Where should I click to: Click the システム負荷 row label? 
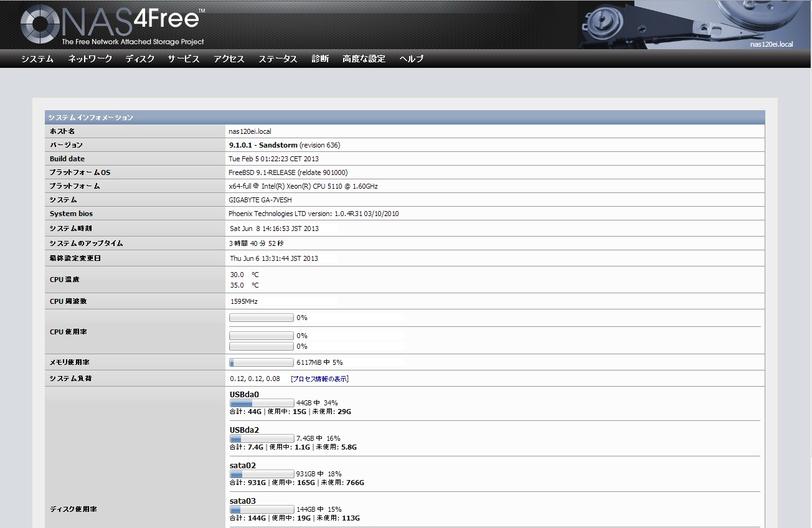point(70,379)
